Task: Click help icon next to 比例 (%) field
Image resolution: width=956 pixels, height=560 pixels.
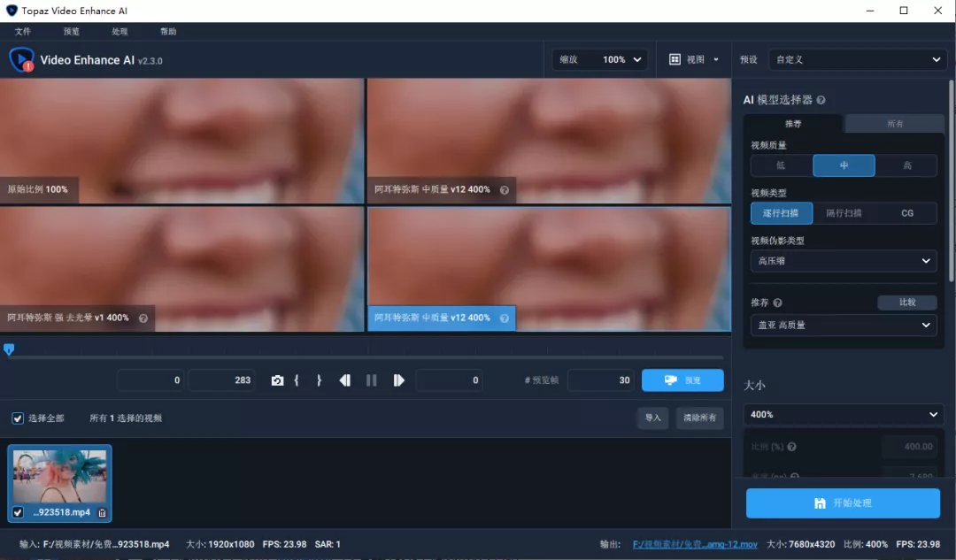Action: tap(791, 447)
